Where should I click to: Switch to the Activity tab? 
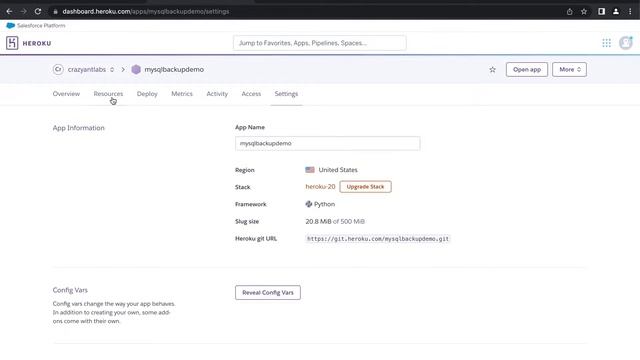click(x=217, y=94)
